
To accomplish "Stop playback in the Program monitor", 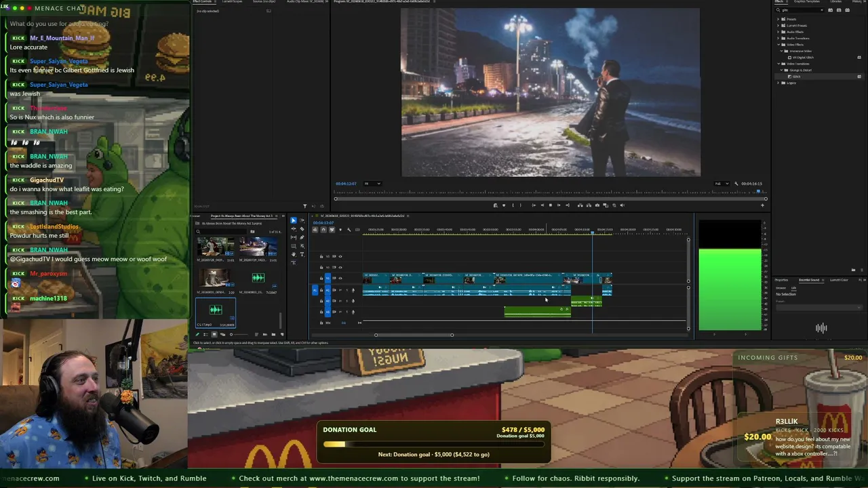I will (x=550, y=205).
